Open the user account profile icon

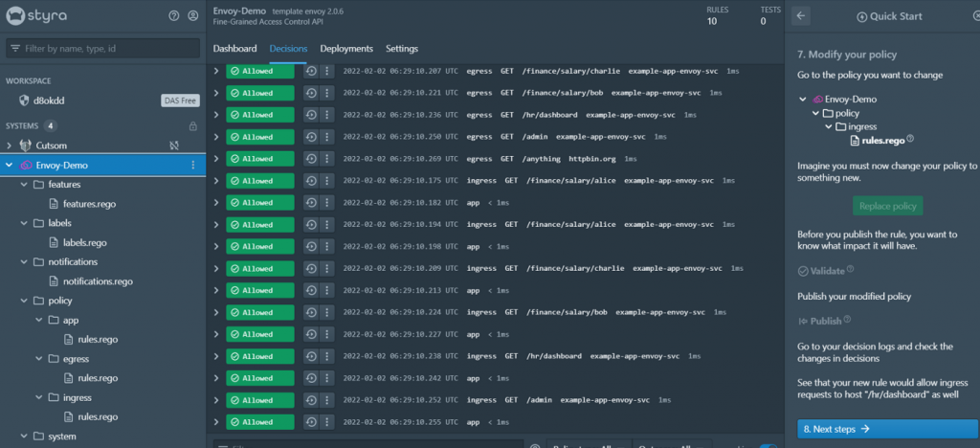(x=193, y=16)
